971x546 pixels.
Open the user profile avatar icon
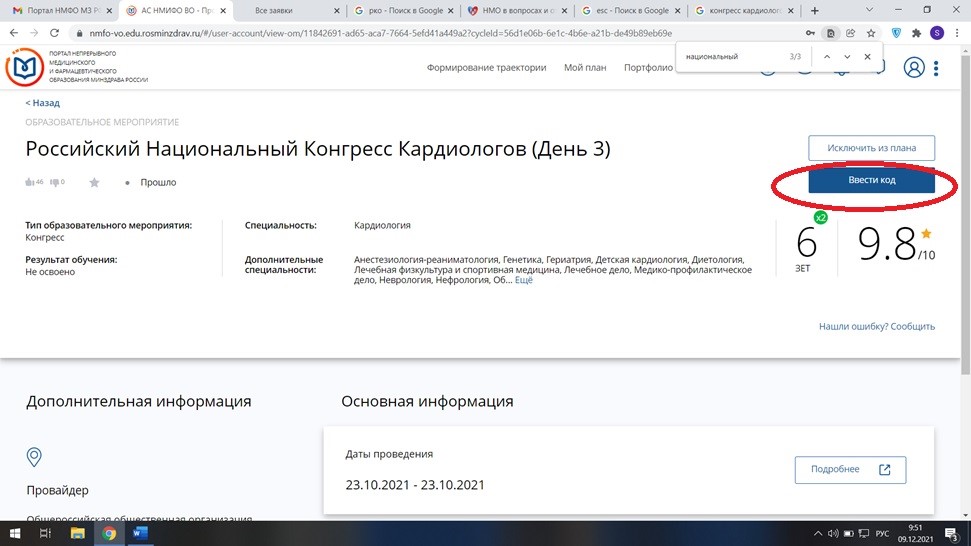point(913,68)
